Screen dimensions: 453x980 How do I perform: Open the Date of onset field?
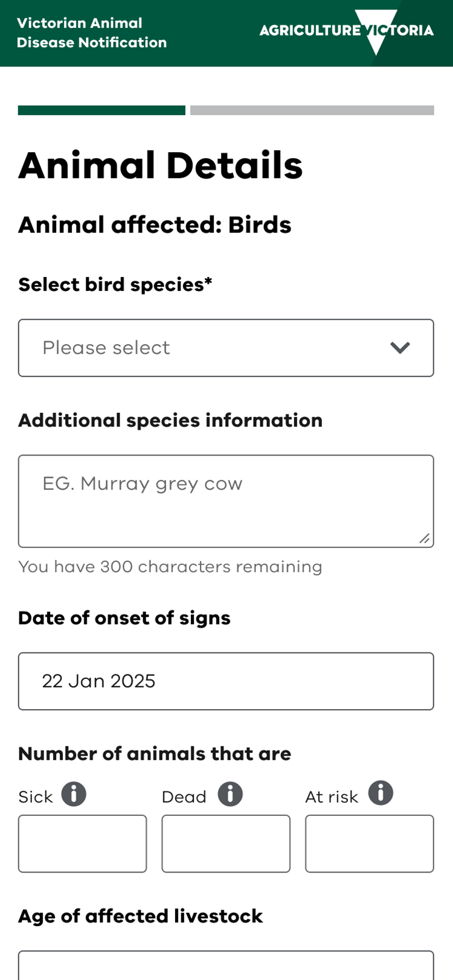(x=226, y=681)
